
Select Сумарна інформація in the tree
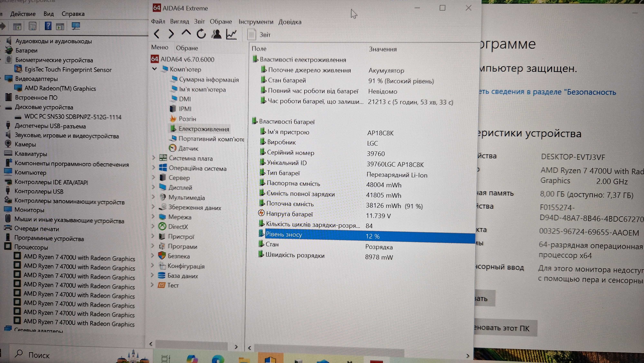[209, 80]
